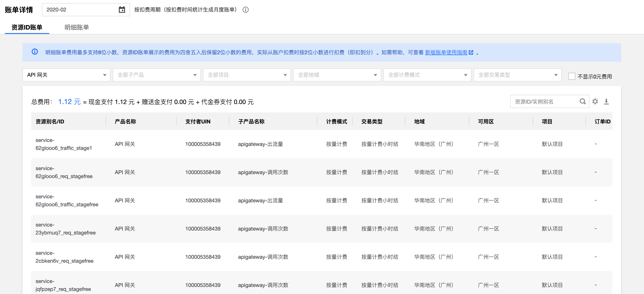The height and width of the screenshot is (294, 644).
Task: Click the 子产品名称 column header
Action: click(x=251, y=121)
